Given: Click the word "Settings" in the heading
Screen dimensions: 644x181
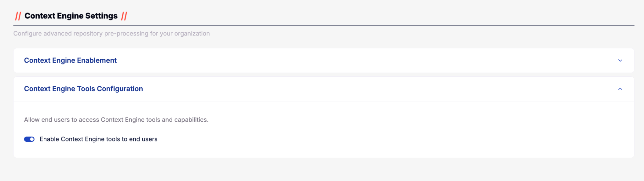Looking at the screenshot, I should coord(101,16).
